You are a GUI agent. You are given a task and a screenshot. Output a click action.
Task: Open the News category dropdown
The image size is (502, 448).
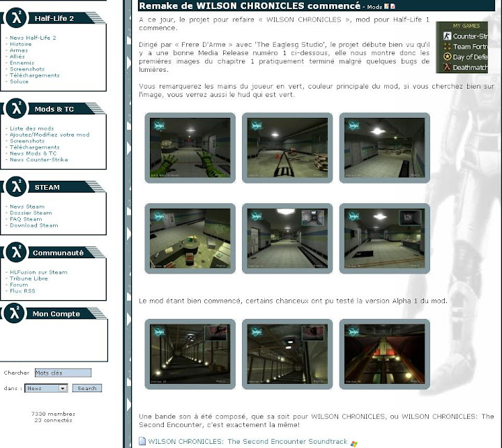click(46, 388)
